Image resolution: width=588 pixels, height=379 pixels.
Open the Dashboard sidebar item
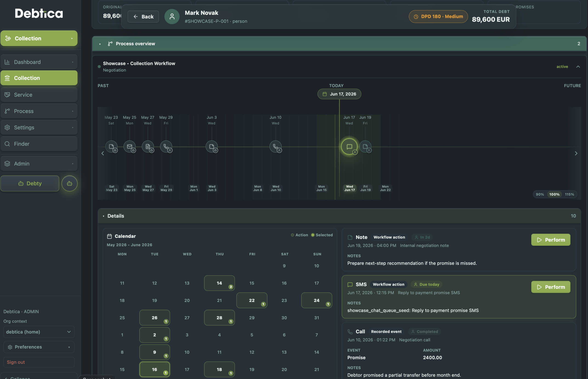(x=39, y=62)
